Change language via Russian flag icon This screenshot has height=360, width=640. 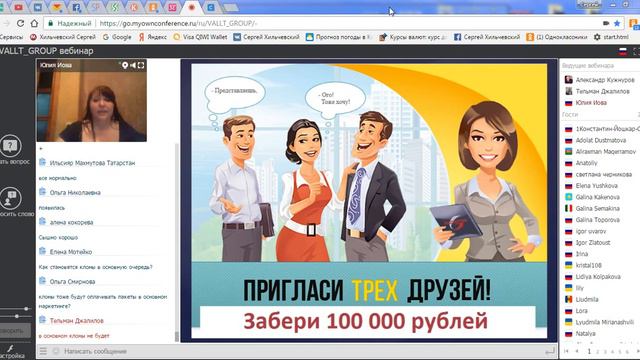pos(623,51)
